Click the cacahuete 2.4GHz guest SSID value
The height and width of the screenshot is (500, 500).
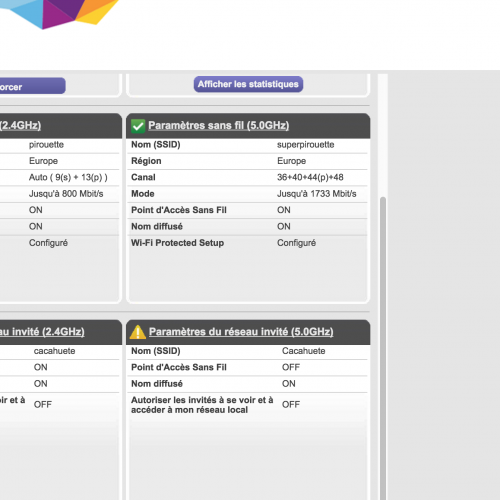point(54,351)
